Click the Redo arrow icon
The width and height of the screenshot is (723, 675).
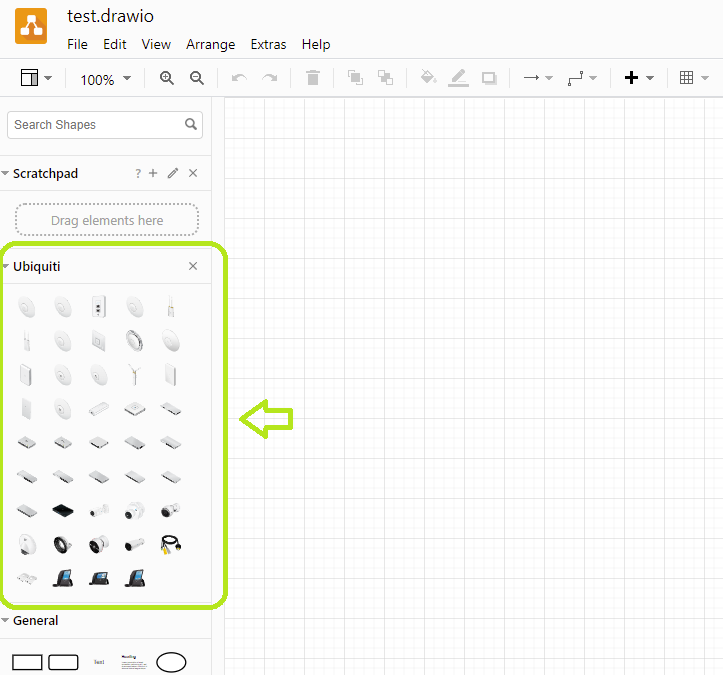point(270,78)
